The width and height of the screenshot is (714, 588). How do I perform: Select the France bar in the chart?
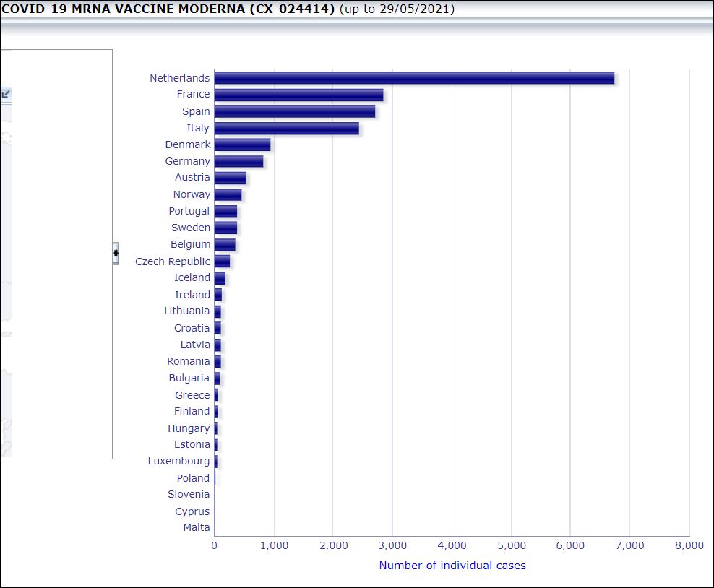298,95
